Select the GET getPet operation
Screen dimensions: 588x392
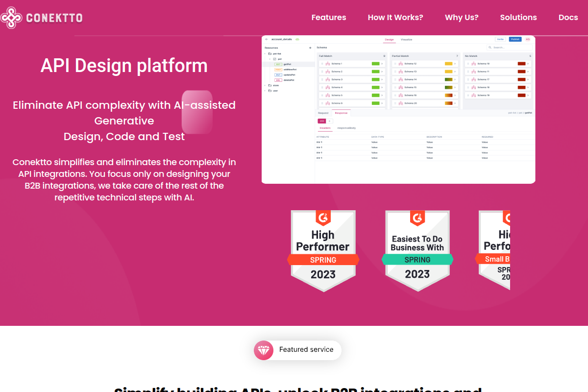[288, 64]
